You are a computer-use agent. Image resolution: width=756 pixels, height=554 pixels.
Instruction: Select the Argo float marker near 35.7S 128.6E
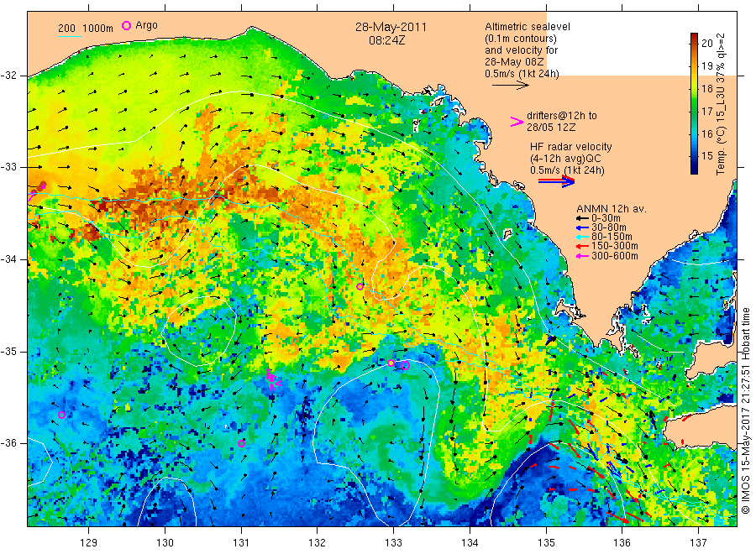61,415
